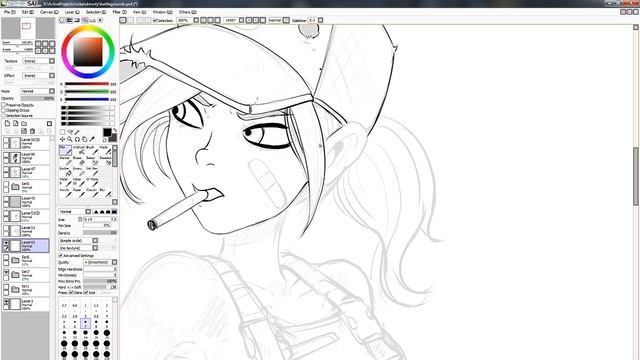Image resolution: width=640 pixels, height=360 pixels.
Task: Adjust the brush Density slider
Action: (x=100, y=233)
